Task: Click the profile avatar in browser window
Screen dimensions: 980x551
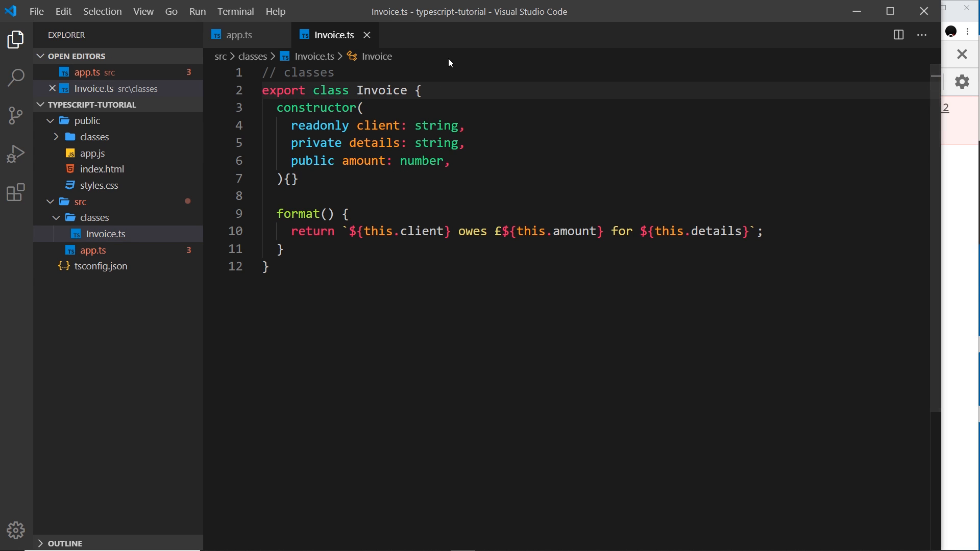Action: coord(951,31)
